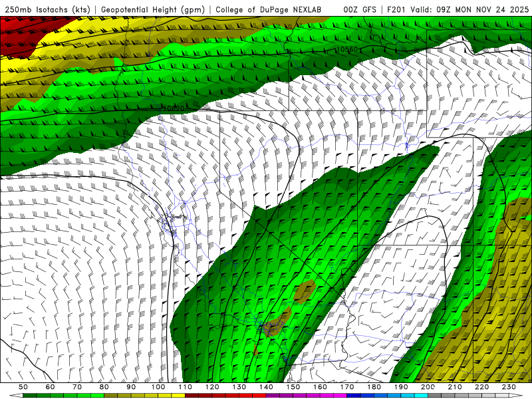The width and height of the screenshot is (532, 399).
Task: Click the '60' value on the color scale
Action: point(51,387)
